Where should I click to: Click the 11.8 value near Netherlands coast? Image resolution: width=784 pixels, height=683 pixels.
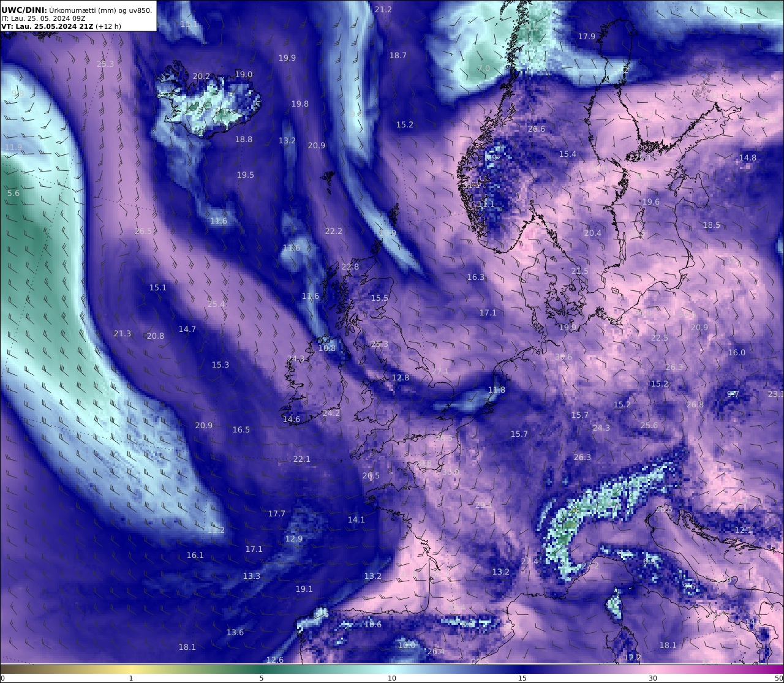point(497,390)
